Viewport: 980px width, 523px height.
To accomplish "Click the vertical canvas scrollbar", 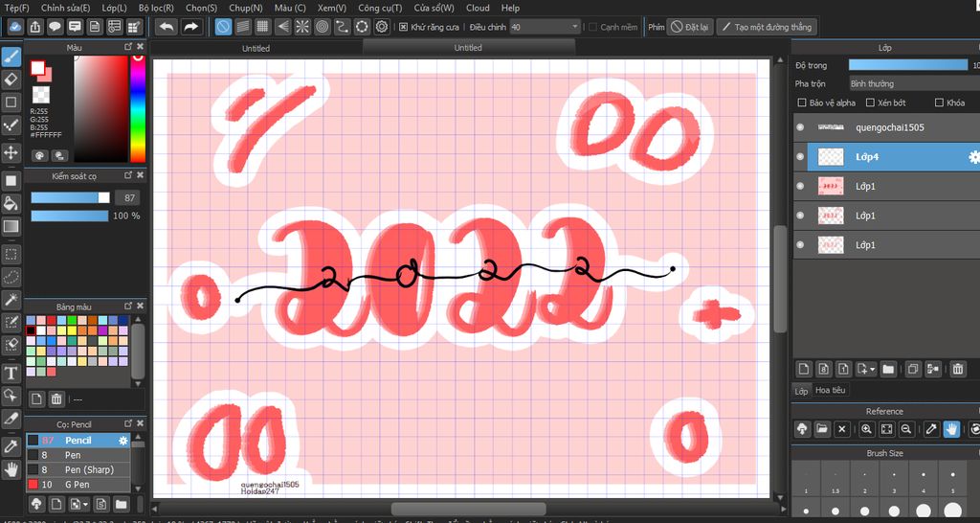I will pyautogui.click(x=779, y=279).
